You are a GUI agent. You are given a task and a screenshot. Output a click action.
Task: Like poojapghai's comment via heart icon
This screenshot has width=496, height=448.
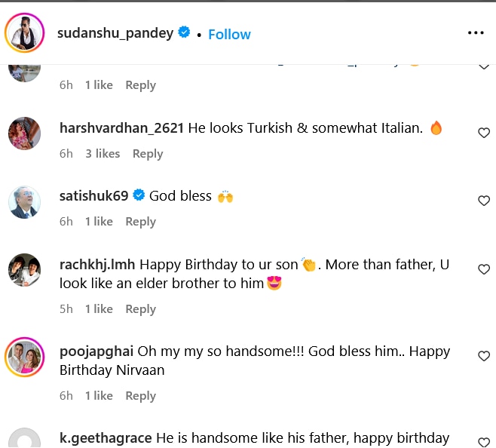[484, 356]
